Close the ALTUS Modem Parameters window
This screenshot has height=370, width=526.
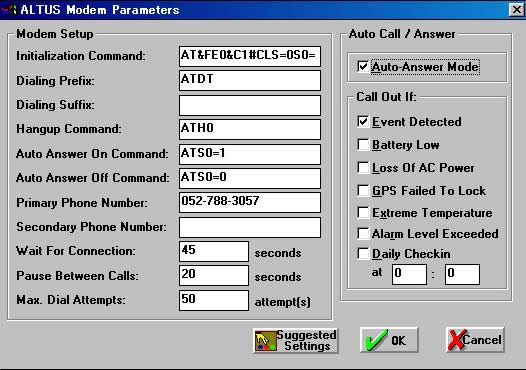point(517,9)
